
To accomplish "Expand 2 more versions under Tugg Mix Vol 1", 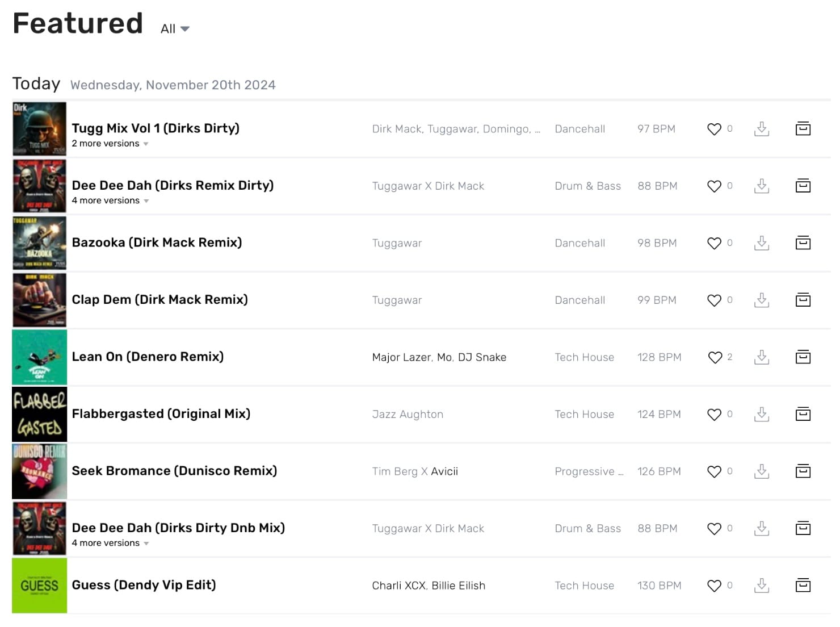I will pyautogui.click(x=110, y=144).
